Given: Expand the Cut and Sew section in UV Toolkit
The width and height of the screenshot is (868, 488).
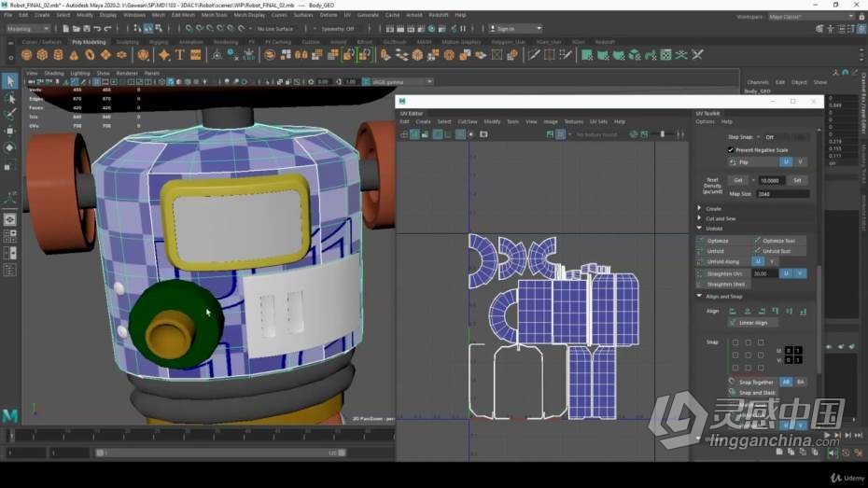Looking at the screenshot, I should click(700, 218).
